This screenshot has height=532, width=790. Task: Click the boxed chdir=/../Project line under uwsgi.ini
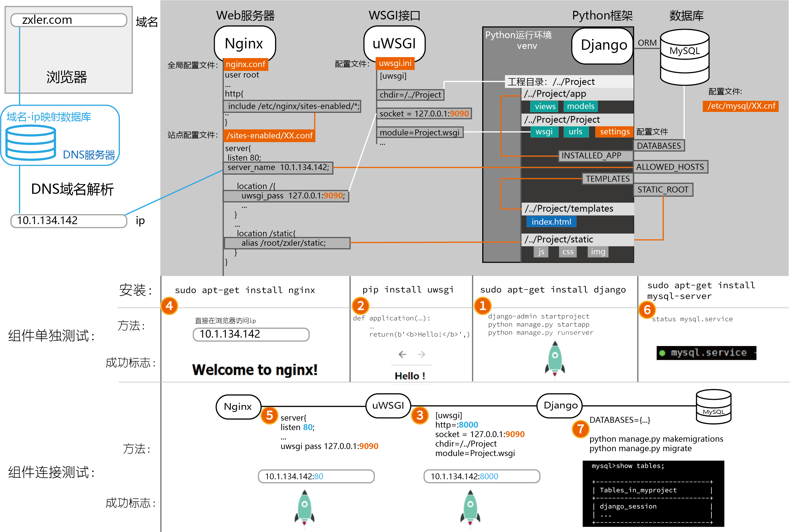point(410,95)
